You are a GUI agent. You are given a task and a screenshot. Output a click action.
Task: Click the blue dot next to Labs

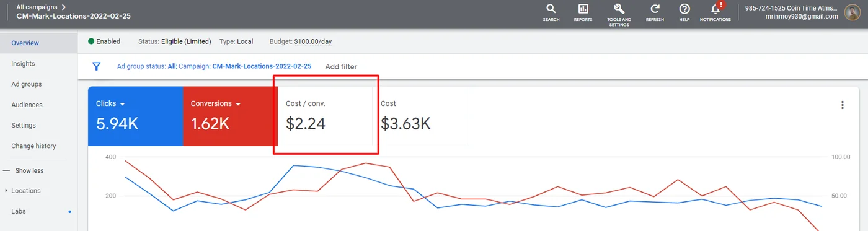[69, 212]
